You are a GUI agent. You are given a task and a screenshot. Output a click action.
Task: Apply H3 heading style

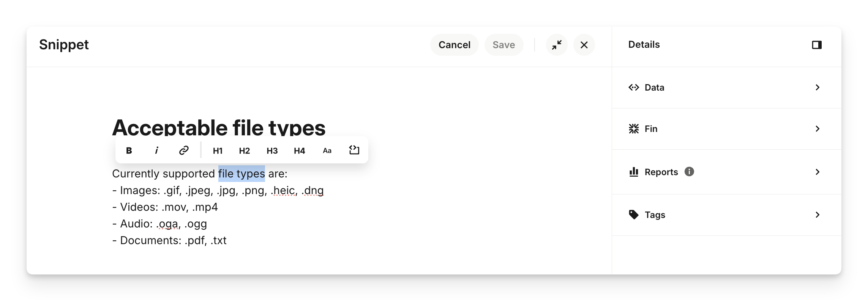272,151
